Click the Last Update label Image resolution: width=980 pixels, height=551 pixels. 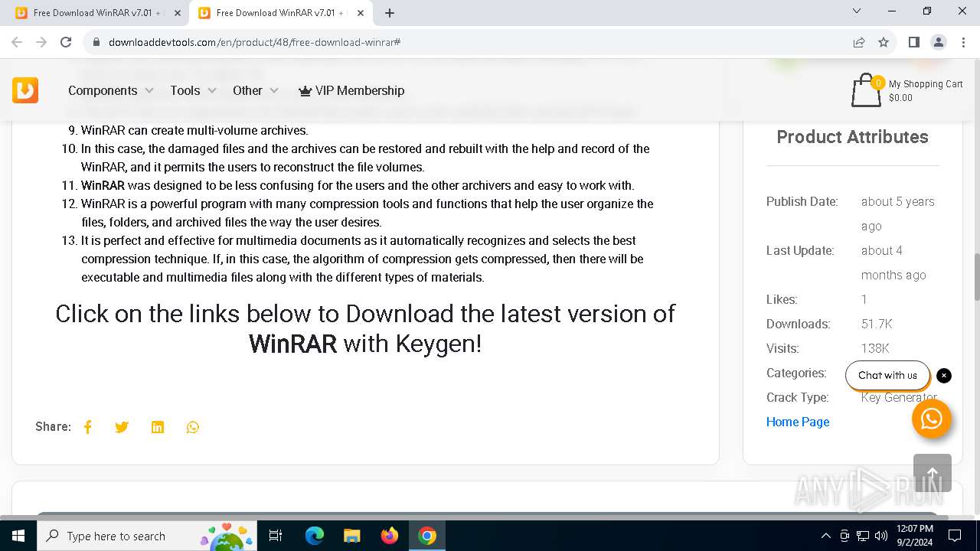point(800,250)
